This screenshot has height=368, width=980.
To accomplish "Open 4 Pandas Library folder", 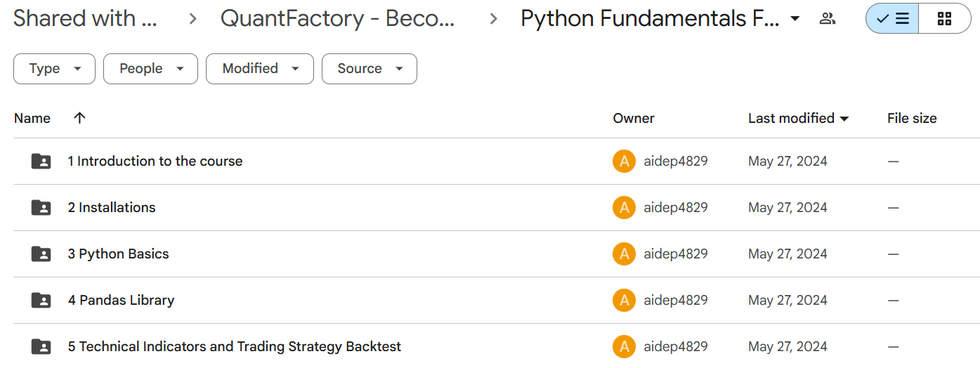I will (x=121, y=301).
